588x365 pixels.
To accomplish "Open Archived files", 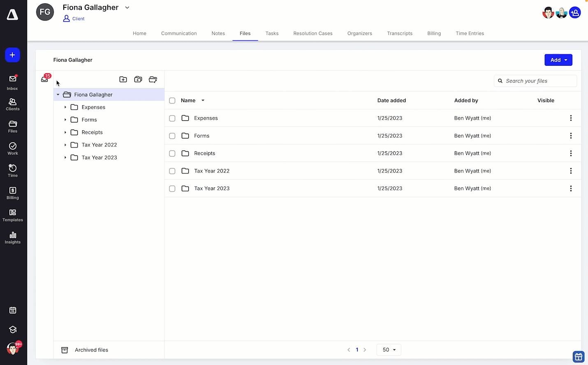I will pos(85,350).
